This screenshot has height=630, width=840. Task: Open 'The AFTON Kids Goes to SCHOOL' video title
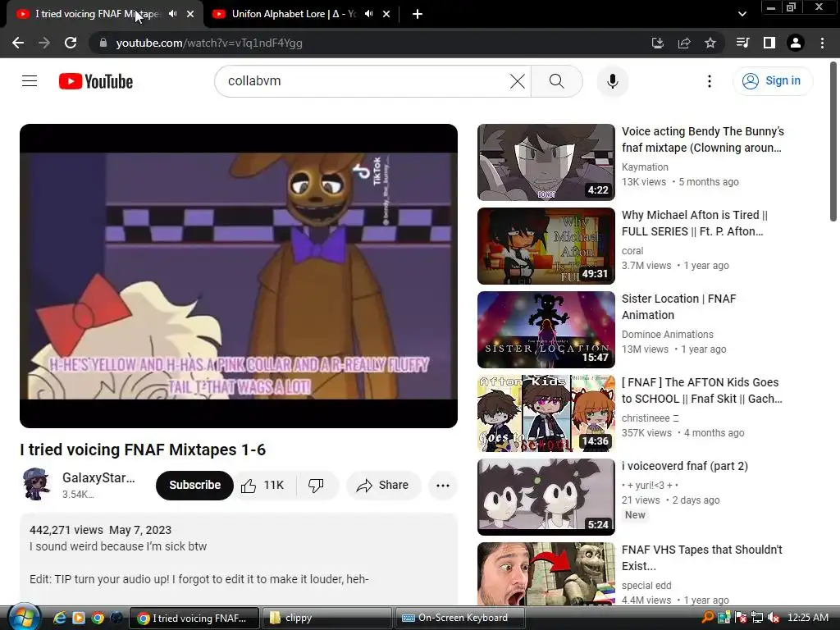pyautogui.click(x=702, y=390)
